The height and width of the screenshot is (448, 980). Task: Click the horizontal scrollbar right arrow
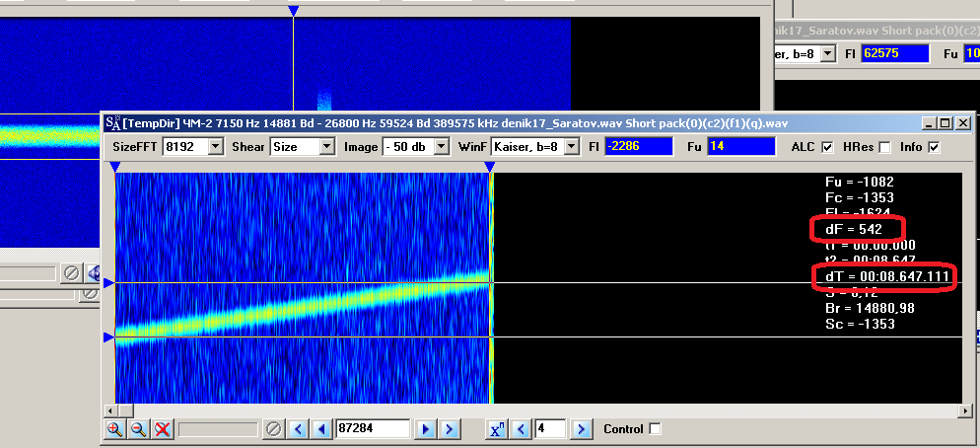pos(967,411)
